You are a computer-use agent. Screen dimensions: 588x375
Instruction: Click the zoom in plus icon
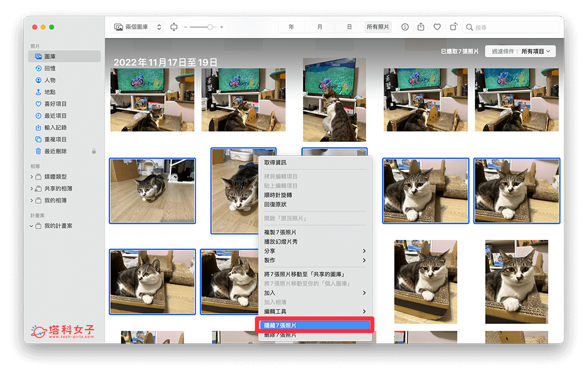[222, 27]
